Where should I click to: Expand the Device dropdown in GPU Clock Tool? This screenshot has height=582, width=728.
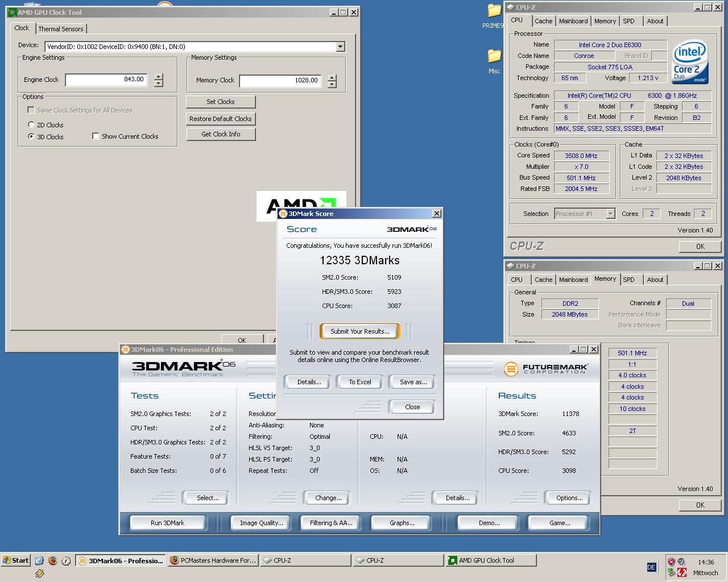point(340,47)
